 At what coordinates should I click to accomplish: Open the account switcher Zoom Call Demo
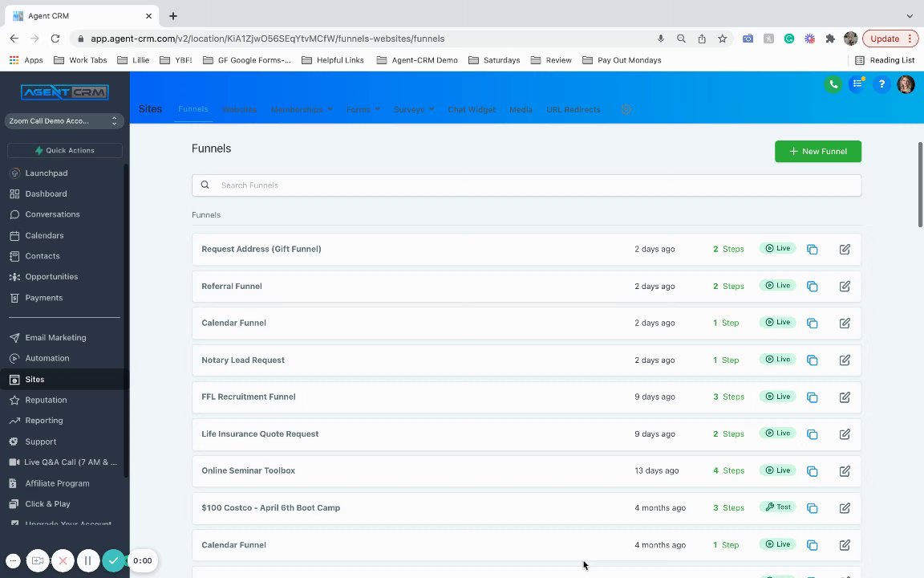(x=64, y=121)
